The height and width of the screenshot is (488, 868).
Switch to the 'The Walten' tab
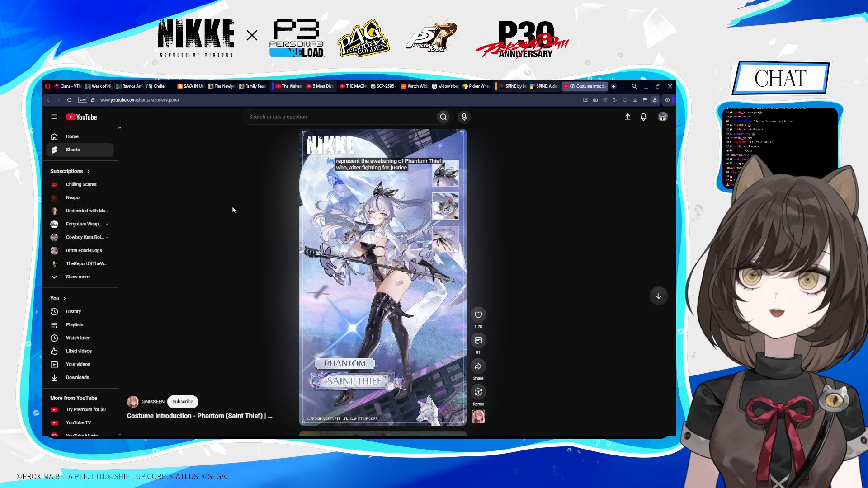(x=288, y=86)
